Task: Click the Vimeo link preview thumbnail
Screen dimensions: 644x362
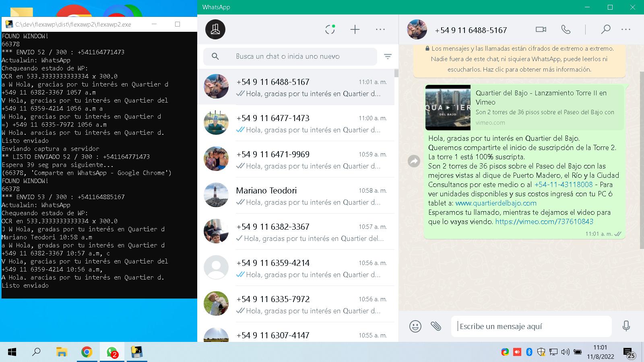Action: pyautogui.click(x=448, y=107)
